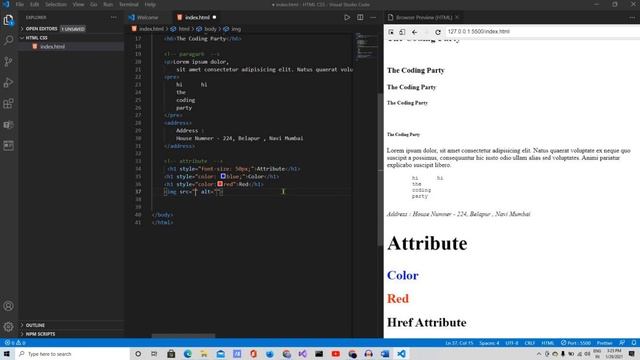Image resolution: width=640 pixels, height=360 pixels.
Task: Click Spaces: 4 indentation setting
Action: [489, 343]
